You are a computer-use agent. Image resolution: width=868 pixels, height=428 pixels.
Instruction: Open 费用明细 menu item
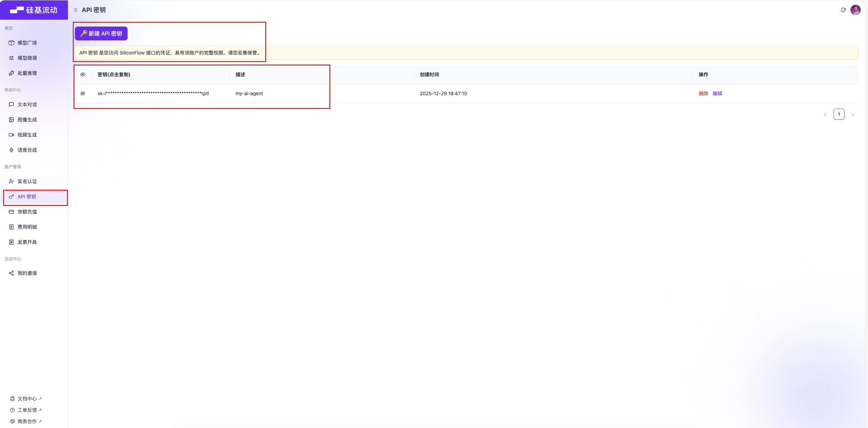[x=27, y=227]
